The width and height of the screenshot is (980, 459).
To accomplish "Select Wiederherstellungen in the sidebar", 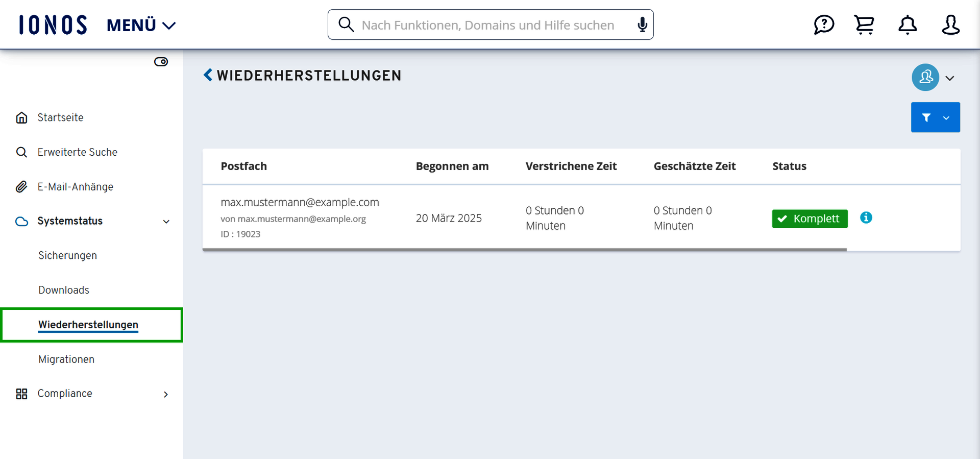I will pos(88,325).
